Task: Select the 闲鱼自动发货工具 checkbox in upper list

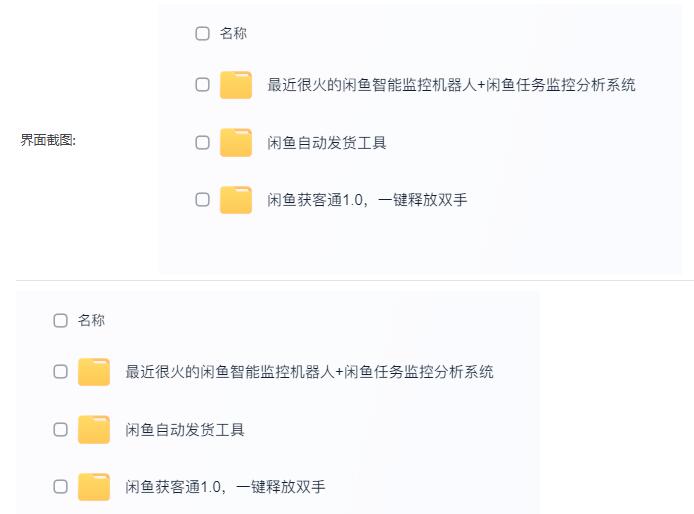Action: (x=203, y=143)
